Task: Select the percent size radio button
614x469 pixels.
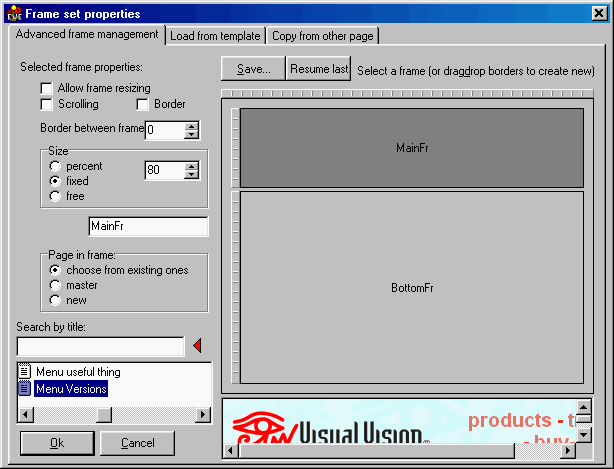Action: 56,166
